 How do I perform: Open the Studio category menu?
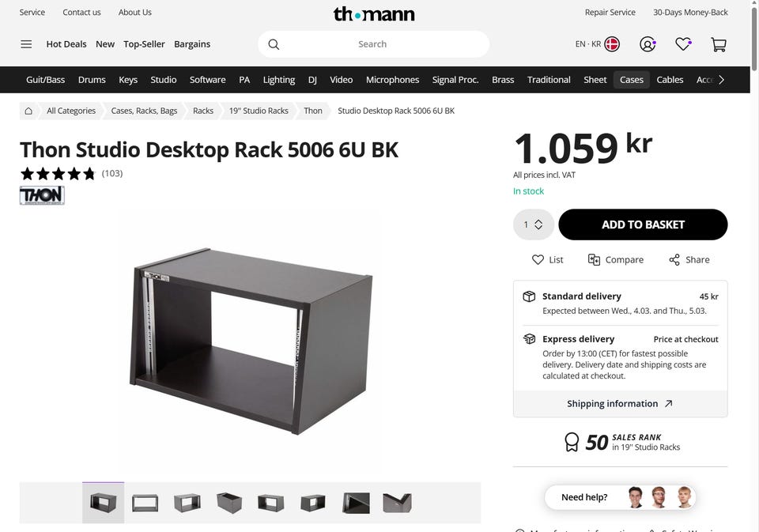pos(163,80)
